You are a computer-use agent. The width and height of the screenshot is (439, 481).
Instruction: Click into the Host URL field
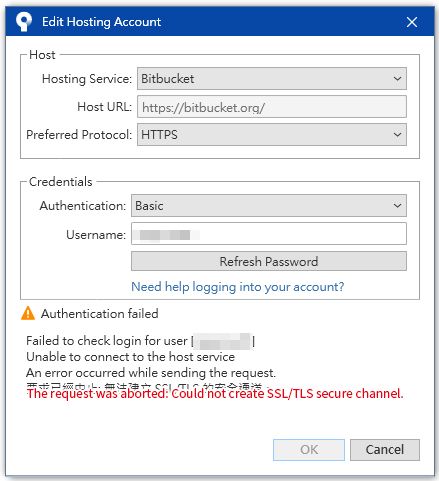pyautogui.click(x=272, y=107)
